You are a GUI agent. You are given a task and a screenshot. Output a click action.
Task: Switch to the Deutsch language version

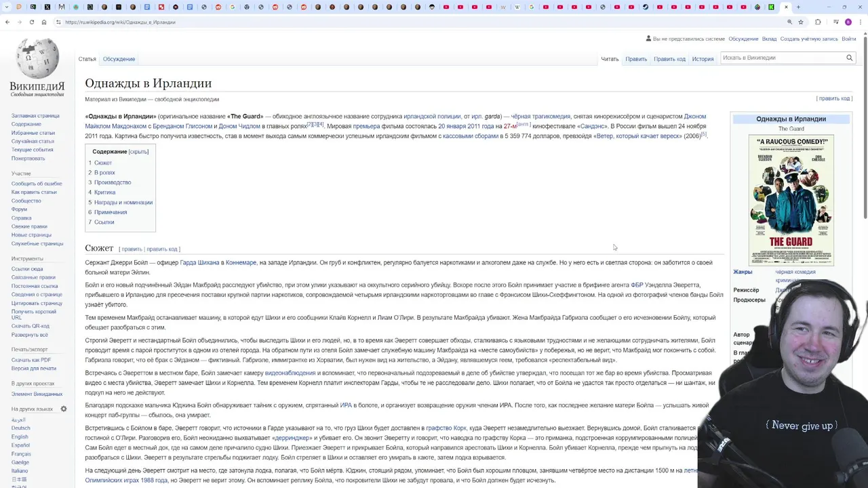20,428
